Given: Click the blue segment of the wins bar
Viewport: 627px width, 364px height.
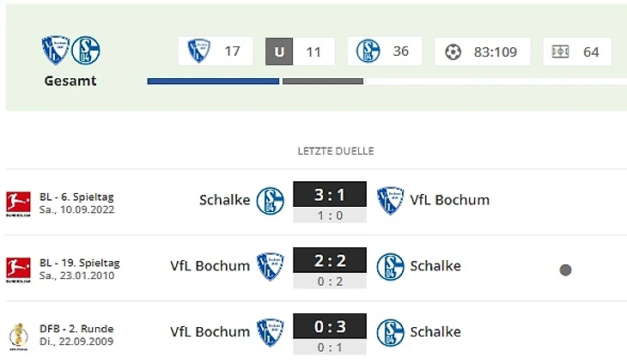Looking at the screenshot, I should 213,82.
